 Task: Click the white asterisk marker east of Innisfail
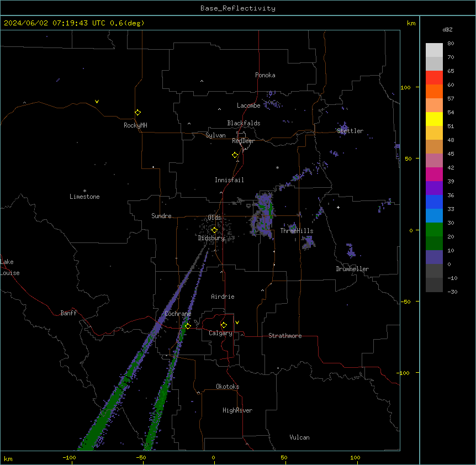point(277,167)
